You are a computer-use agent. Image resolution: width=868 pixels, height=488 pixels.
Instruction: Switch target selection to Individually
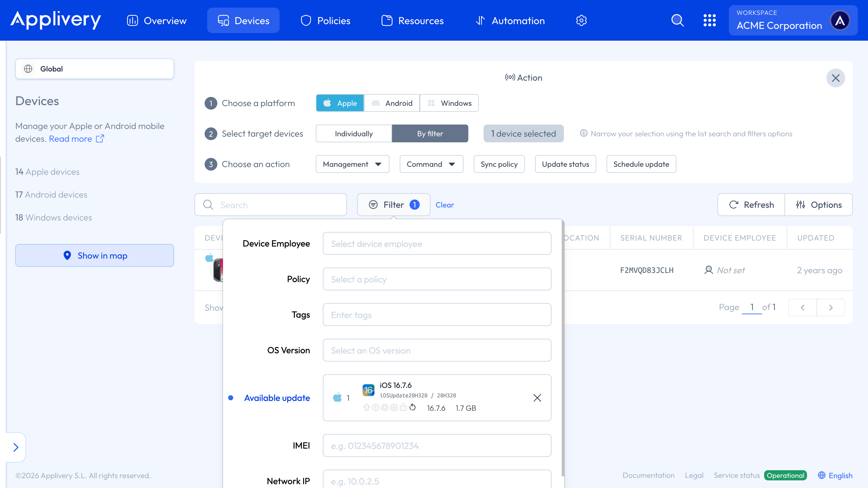[354, 134]
